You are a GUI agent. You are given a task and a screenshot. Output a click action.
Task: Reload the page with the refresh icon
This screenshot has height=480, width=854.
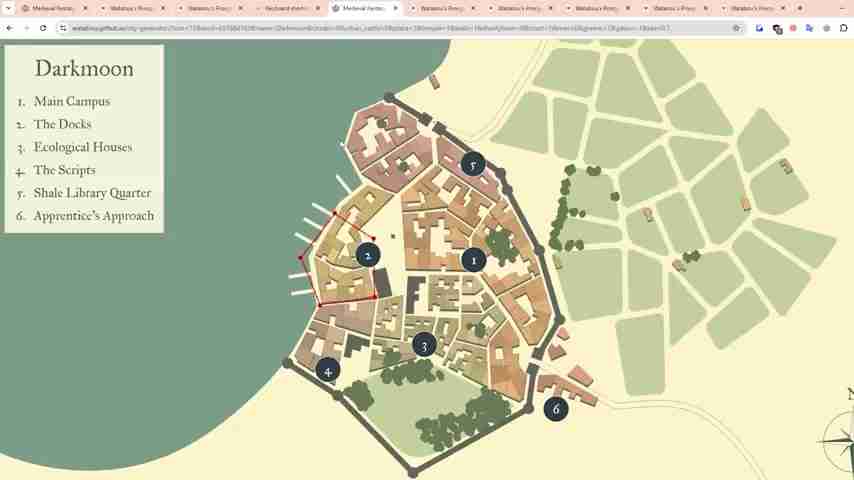click(x=43, y=28)
